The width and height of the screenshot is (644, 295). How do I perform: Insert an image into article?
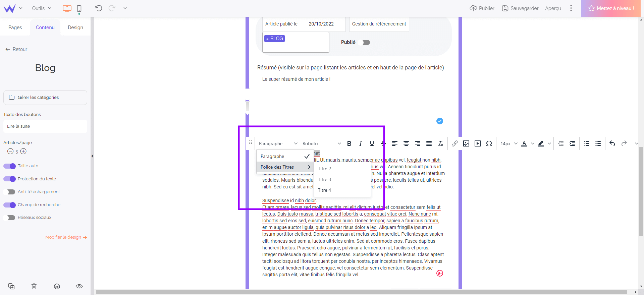[x=466, y=143]
